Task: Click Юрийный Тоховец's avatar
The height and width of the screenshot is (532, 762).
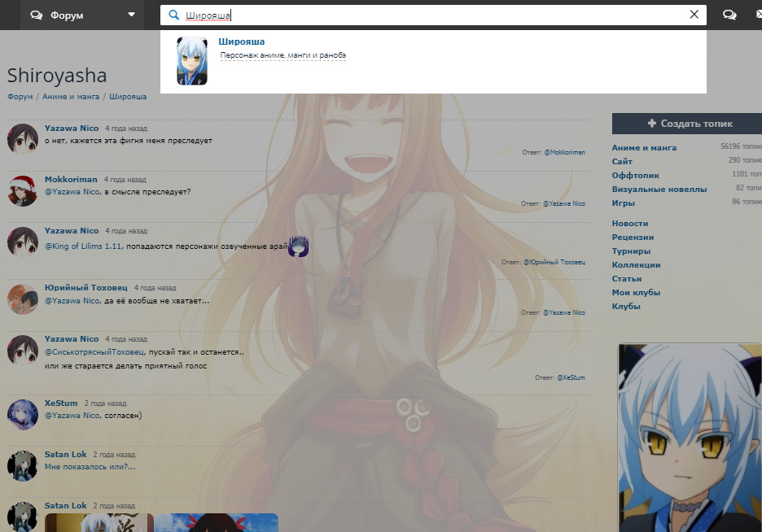Action: (x=23, y=299)
